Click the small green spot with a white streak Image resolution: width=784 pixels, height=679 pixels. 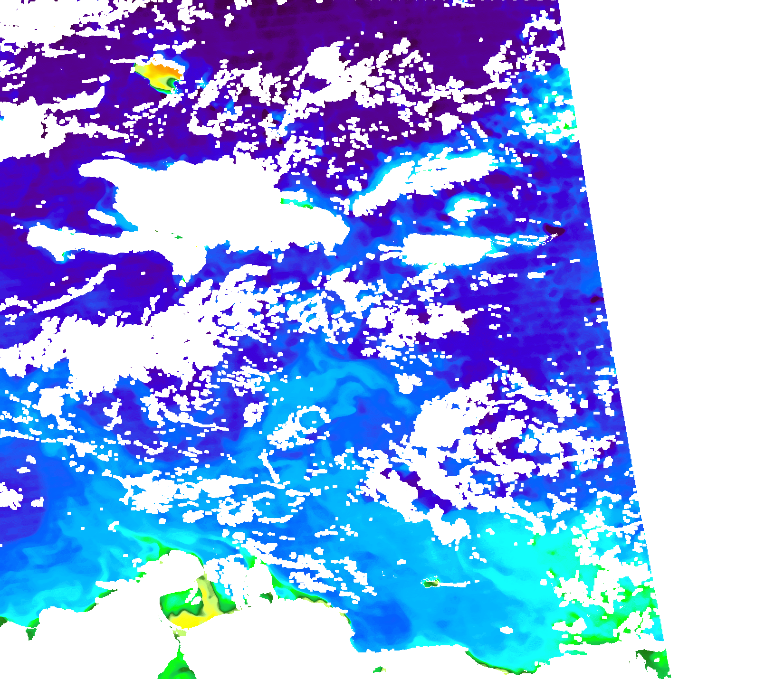coord(431,583)
